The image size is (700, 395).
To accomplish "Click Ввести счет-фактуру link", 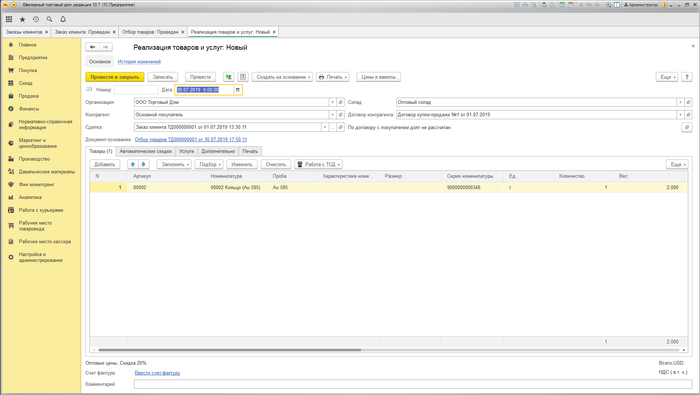I will point(158,373).
